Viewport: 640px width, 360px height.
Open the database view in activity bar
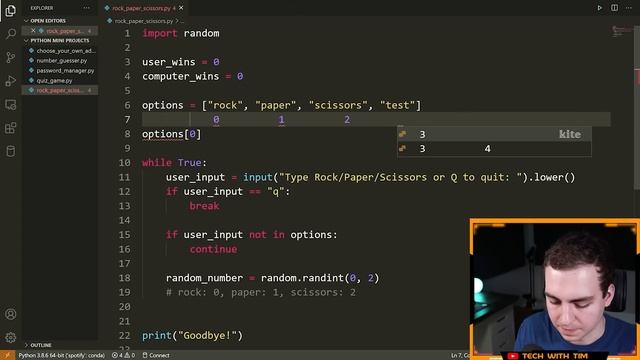[11, 151]
